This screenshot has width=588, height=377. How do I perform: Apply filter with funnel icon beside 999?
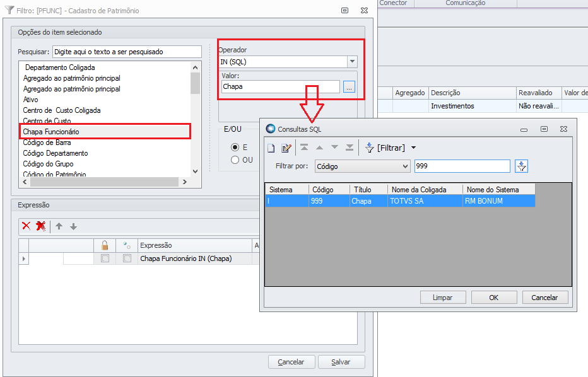[x=522, y=166]
